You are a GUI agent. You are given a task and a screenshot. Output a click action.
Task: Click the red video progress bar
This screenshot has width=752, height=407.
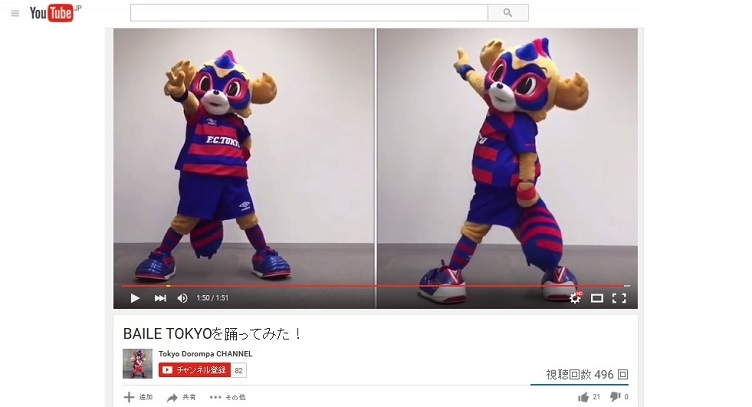375,286
